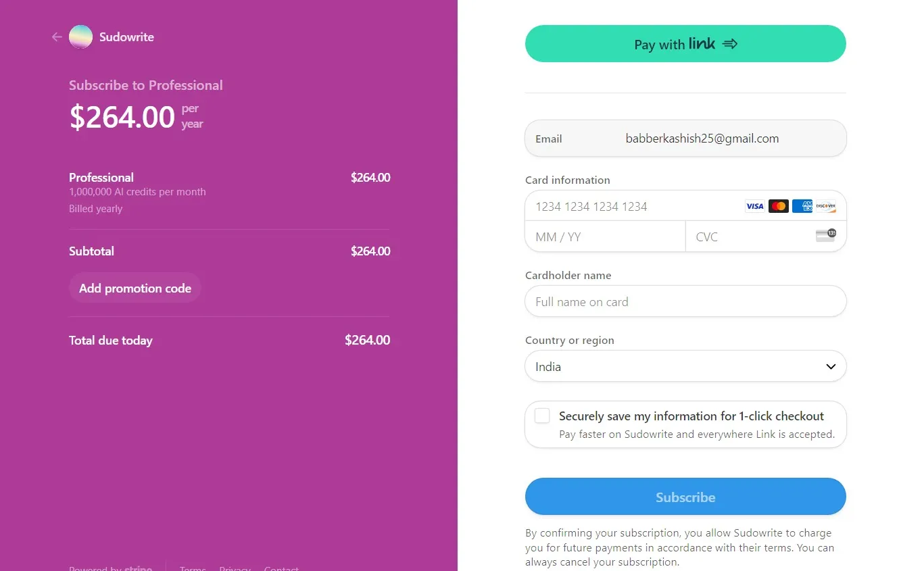
Task: Click the Sudowrite gradient logo
Action: pos(81,37)
